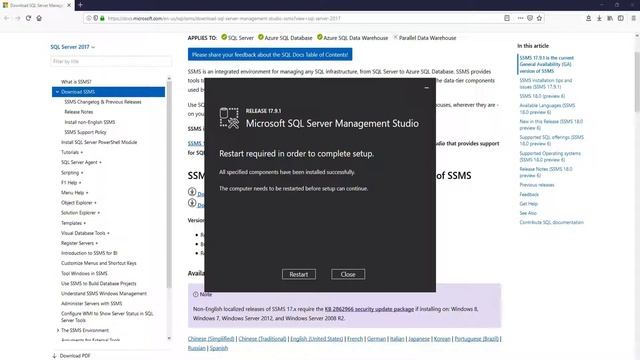Expand the SQL Server Agent section
This screenshot has width=640, height=360.
[x=81, y=162]
